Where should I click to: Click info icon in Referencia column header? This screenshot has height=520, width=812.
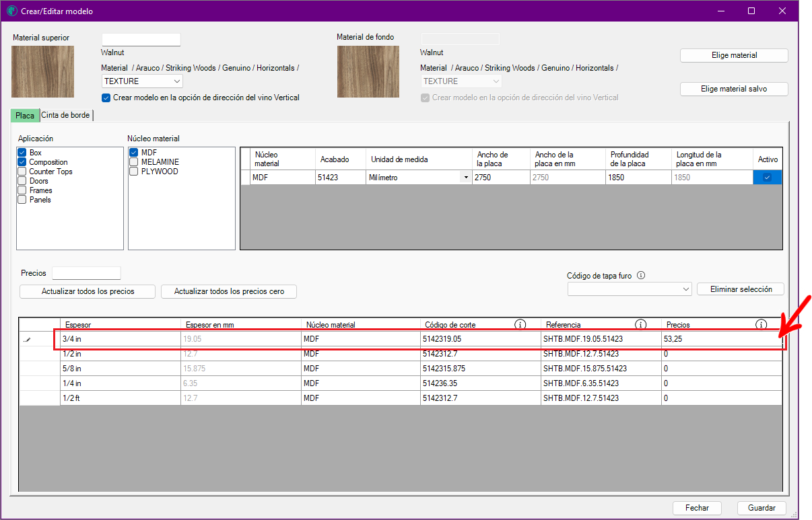[640, 325]
